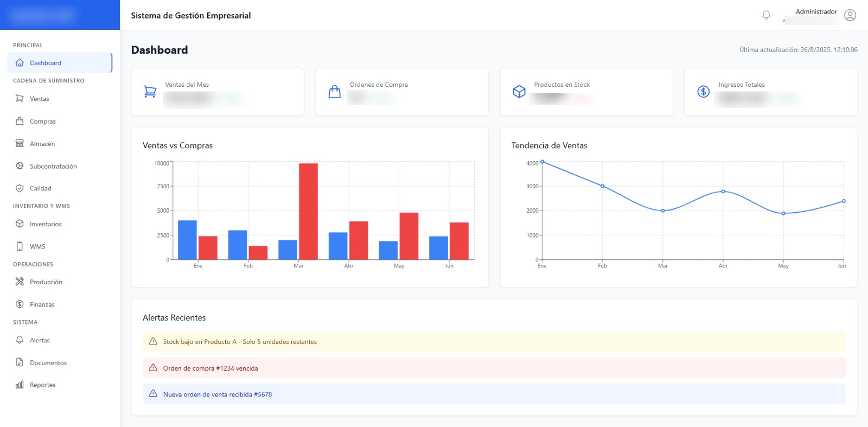Screen dimensions: 868x427
Task: Click the Almacén warehouse icon in sidebar
Action: (20, 144)
